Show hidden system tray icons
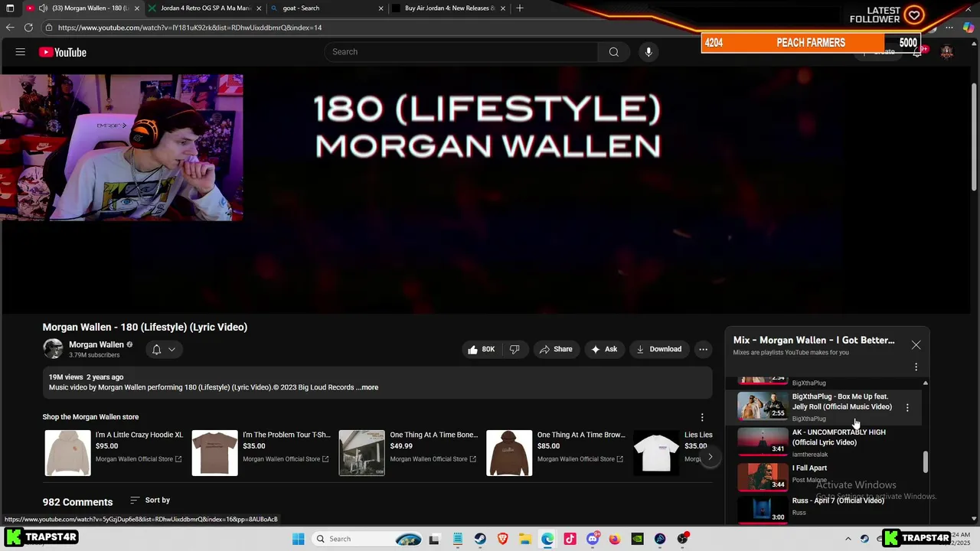This screenshot has width=980, height=551. [848, 539]
